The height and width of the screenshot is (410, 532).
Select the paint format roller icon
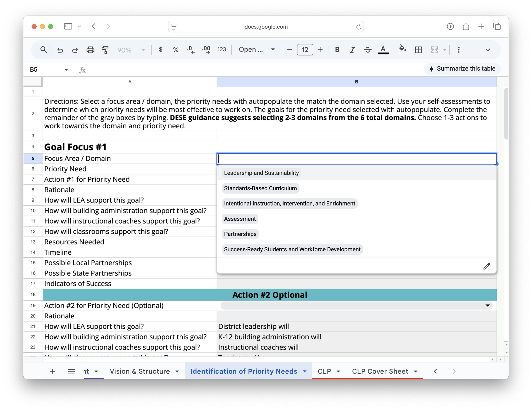[105, 50]
